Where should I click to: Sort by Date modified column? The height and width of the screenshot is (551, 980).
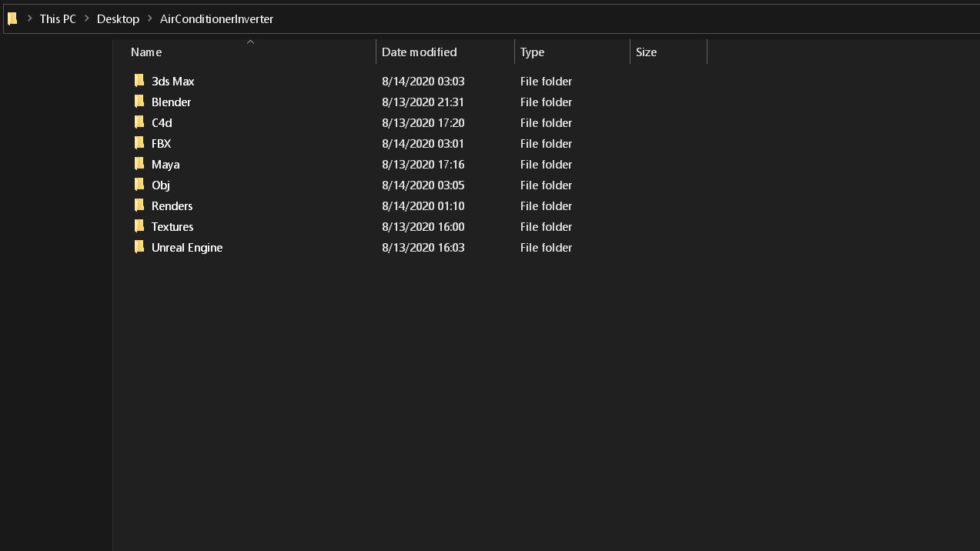pyautogui.click(x=420, y=52)
